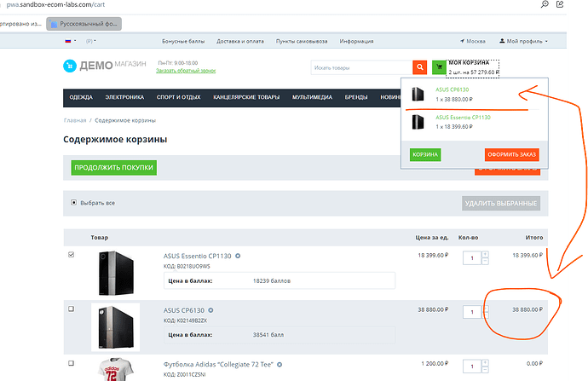The height and width of the screenshot is (381, 588).
Task: Click the orange search magnifier button
Action: (419, 67)
